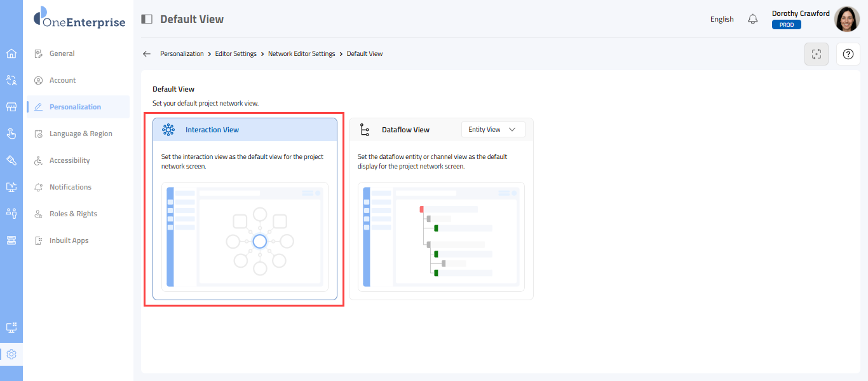
Task: Click the focus mode frame icon
Action: (817, 54)
